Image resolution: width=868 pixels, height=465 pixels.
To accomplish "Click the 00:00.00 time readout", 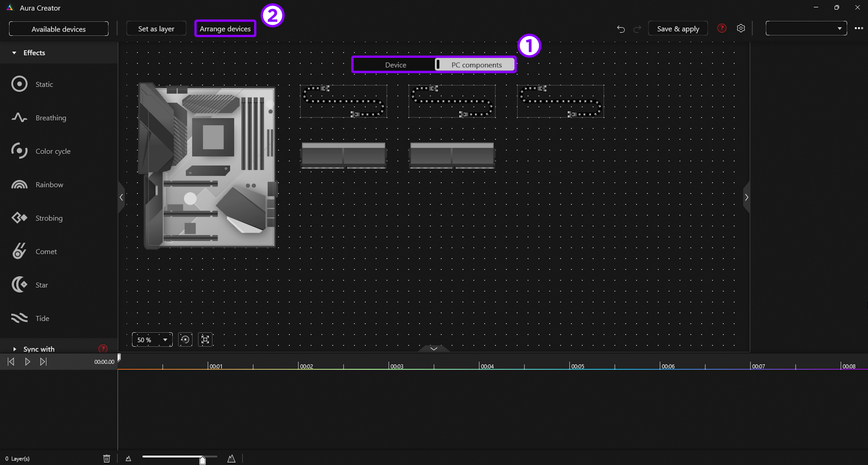I will (104, 362).
